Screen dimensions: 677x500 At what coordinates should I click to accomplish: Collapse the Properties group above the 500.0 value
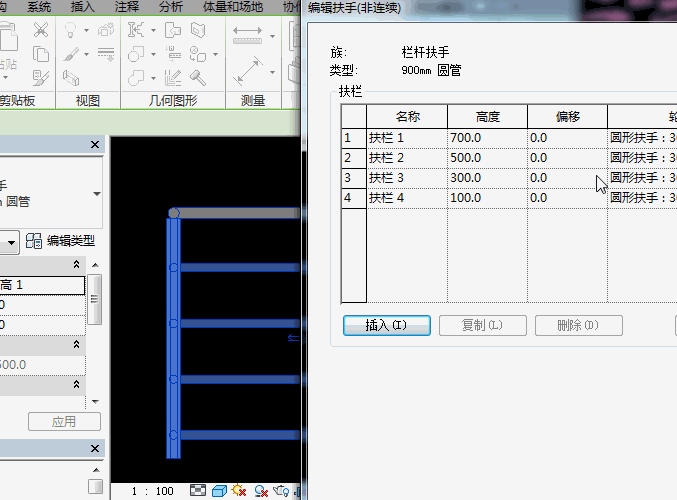(x=76, y=344)
